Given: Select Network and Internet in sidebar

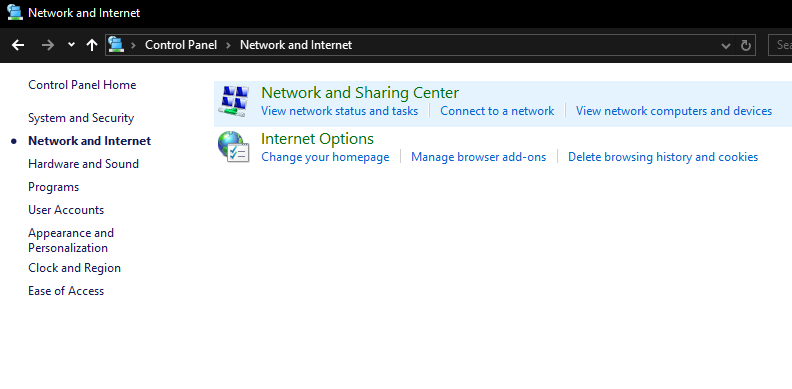Looking at the screenshot, I should (x=89, y=141).
